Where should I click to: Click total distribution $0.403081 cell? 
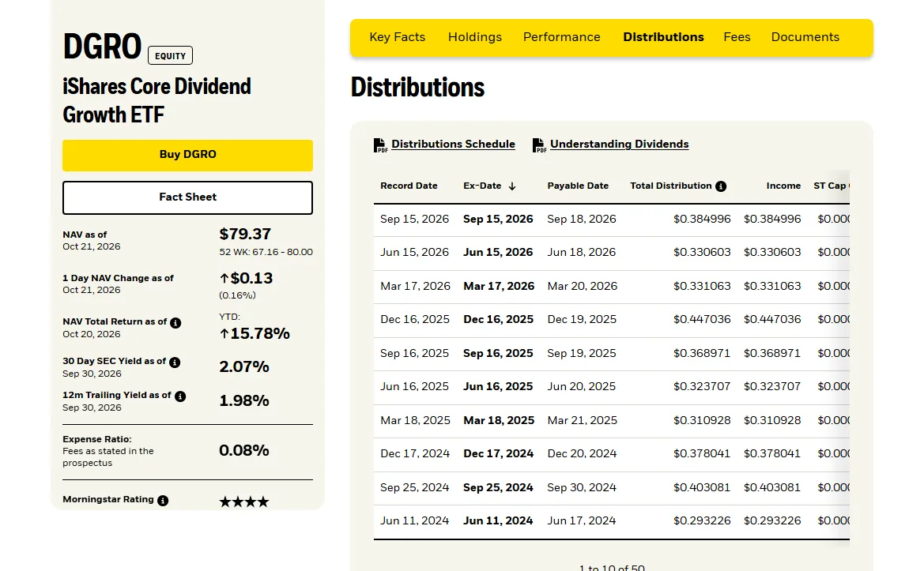click(702, 487)
